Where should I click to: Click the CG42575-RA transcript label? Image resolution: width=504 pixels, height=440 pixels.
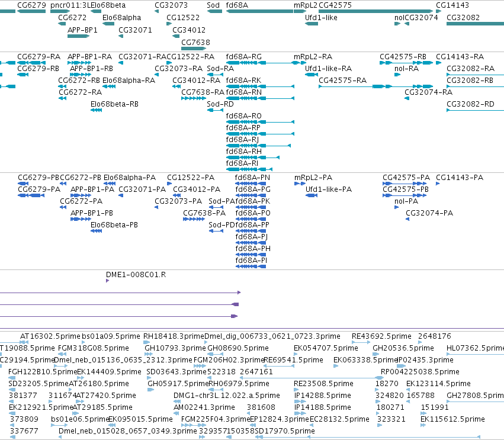[x=342, y=81]
